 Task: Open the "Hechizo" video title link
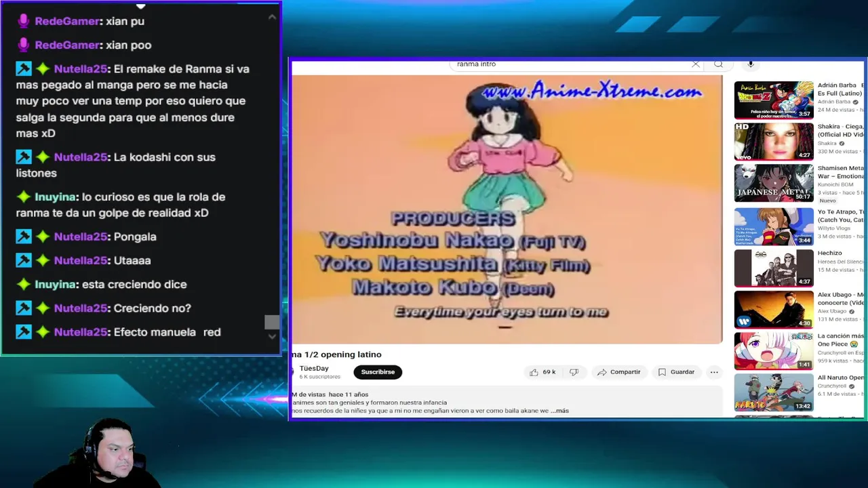click(829, 253)
